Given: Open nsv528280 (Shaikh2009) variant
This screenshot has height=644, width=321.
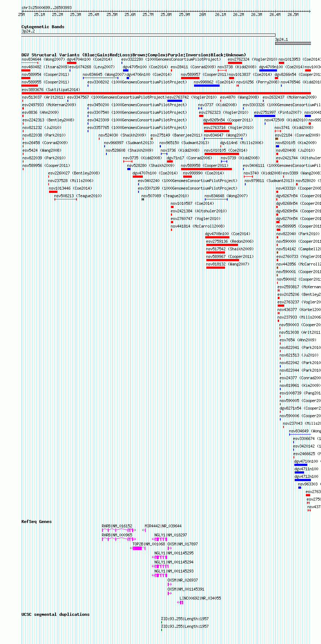Looking at the screenshot, I should [x=129, y=169].
